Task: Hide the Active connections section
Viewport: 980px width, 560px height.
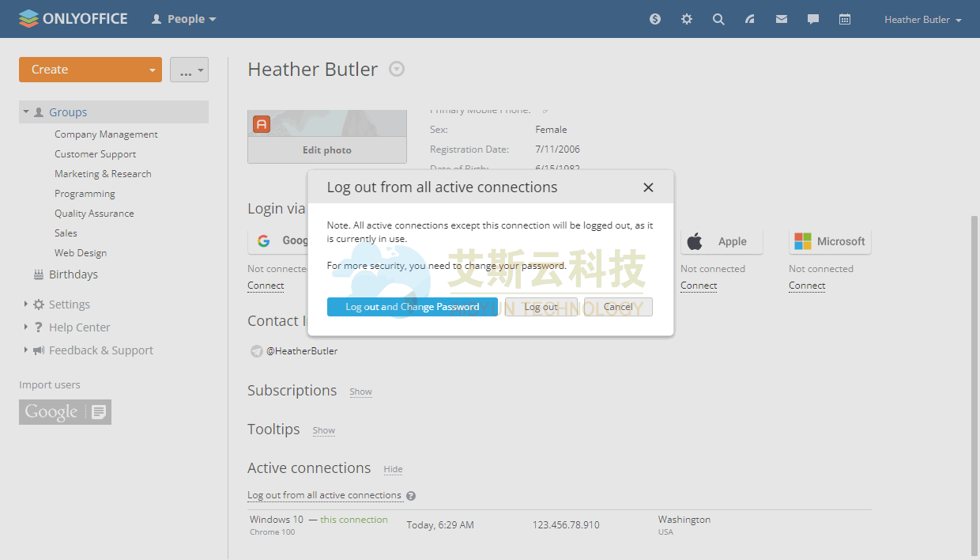Action: click(x=393, y=469)
